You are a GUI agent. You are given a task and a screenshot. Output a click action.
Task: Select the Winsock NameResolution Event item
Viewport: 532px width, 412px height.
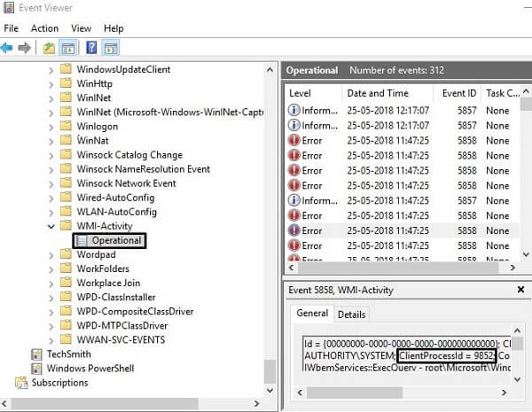143,169
